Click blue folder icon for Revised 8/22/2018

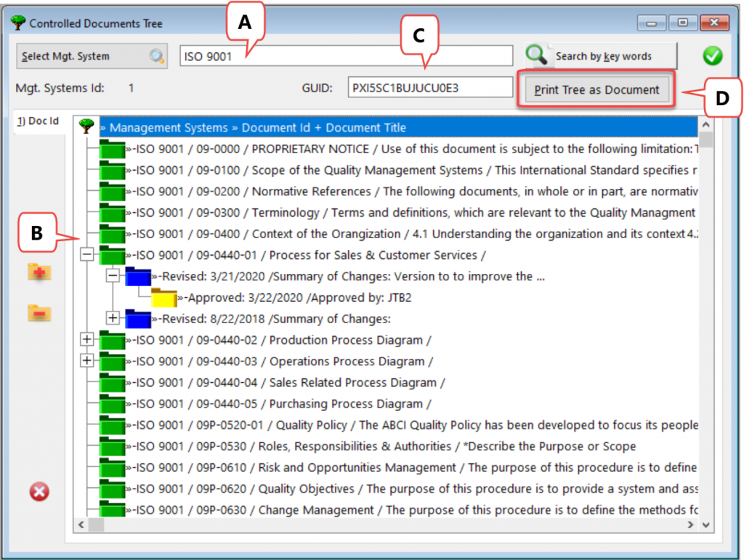pos(138,319)
